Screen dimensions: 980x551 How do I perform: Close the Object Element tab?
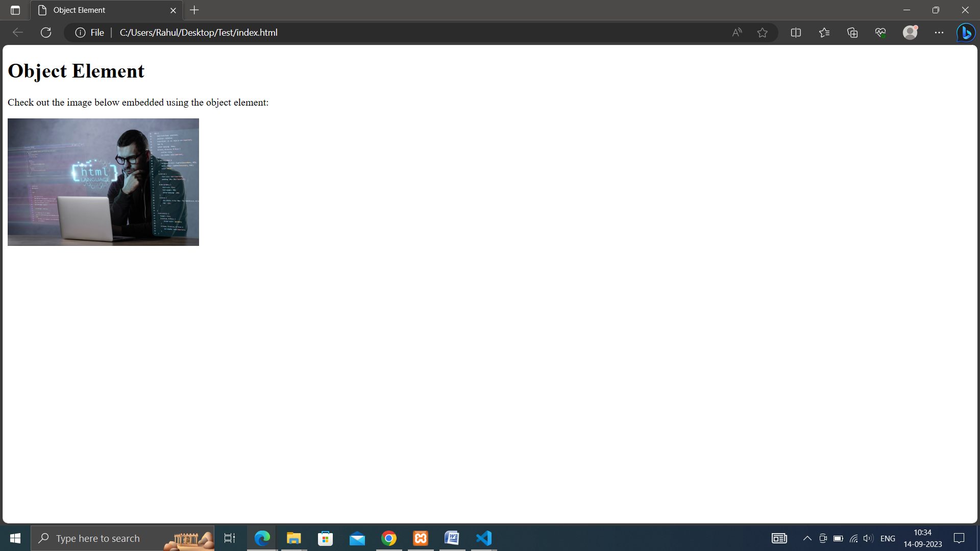[x=173, y=10]
